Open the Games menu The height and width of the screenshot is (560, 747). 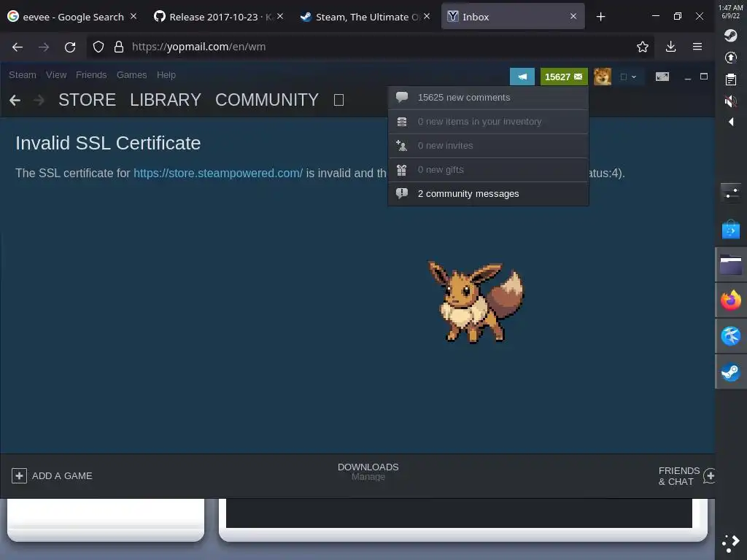tap(131, 75)
